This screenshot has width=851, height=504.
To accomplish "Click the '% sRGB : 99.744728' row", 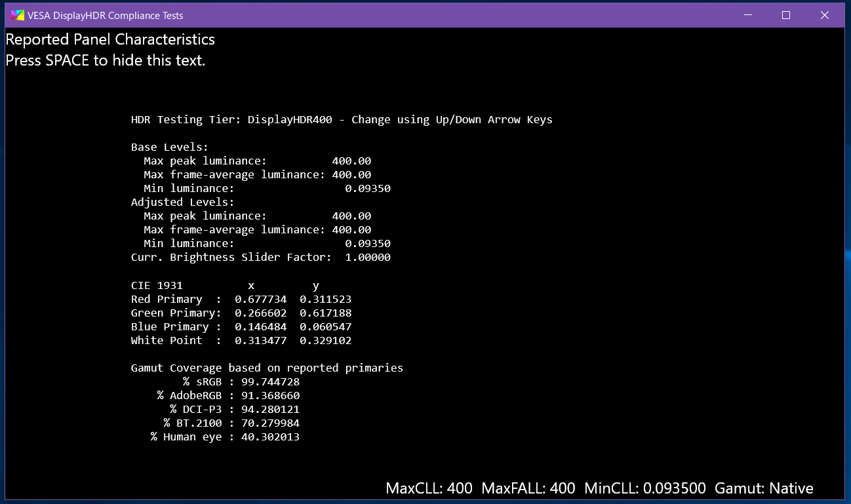I will (x=241, y=382).
